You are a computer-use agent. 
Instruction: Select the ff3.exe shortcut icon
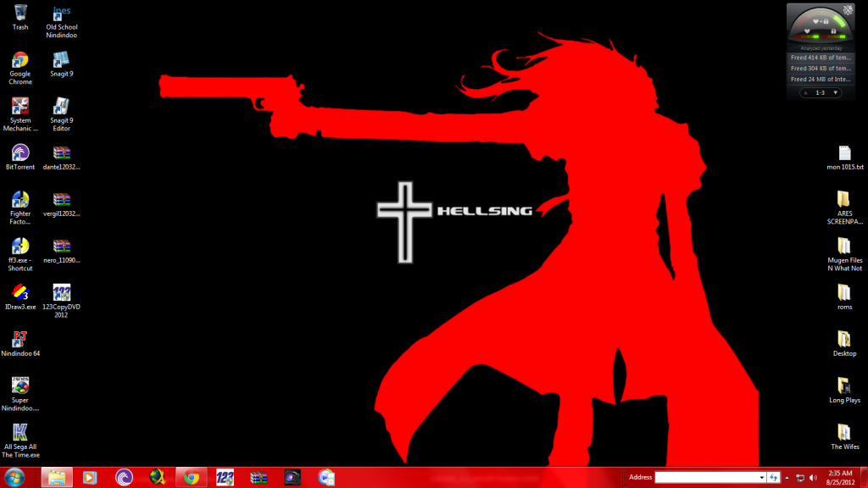(x=20, y=254)
